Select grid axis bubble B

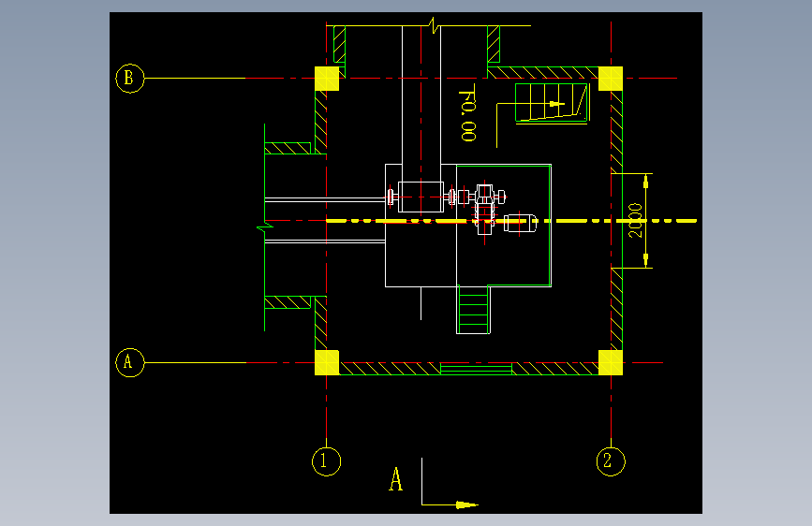(x=129, y=79)
